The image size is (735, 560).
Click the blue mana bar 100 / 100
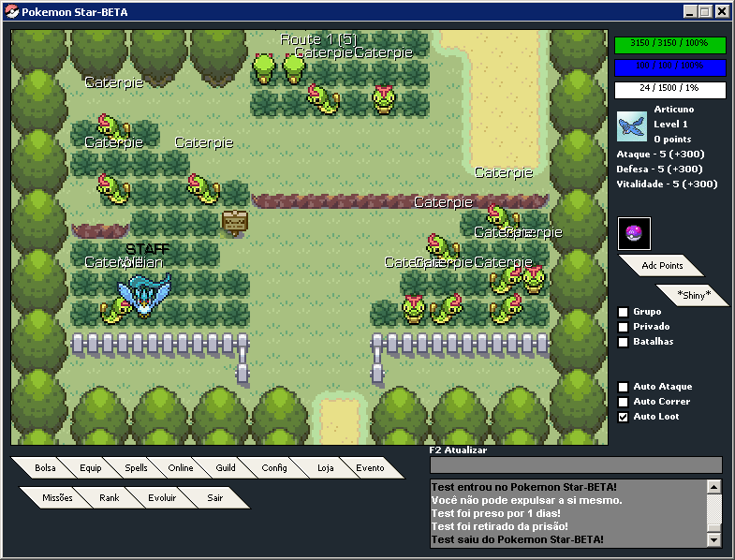(670, 67)
